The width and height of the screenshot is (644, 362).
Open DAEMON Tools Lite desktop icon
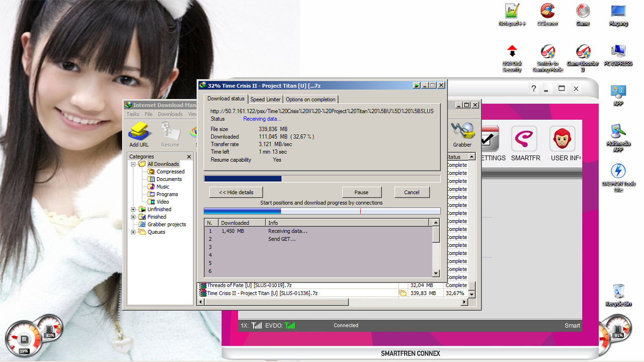coord(618,176)
